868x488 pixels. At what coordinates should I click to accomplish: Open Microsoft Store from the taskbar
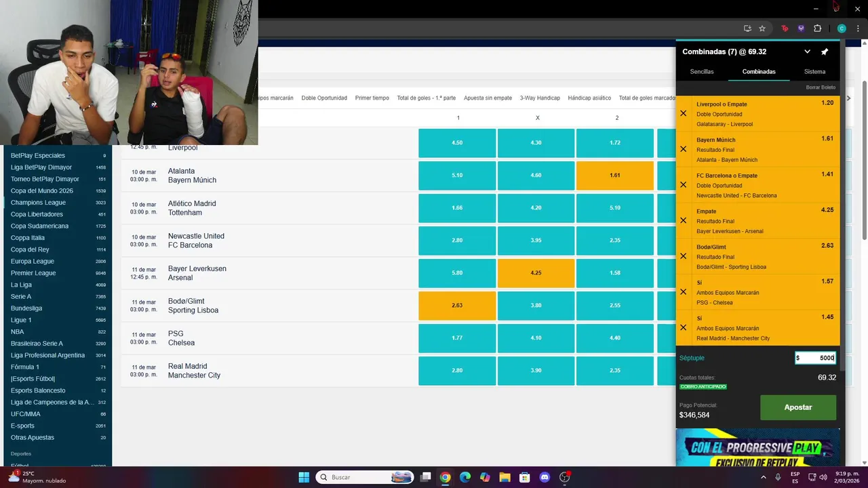525,477
